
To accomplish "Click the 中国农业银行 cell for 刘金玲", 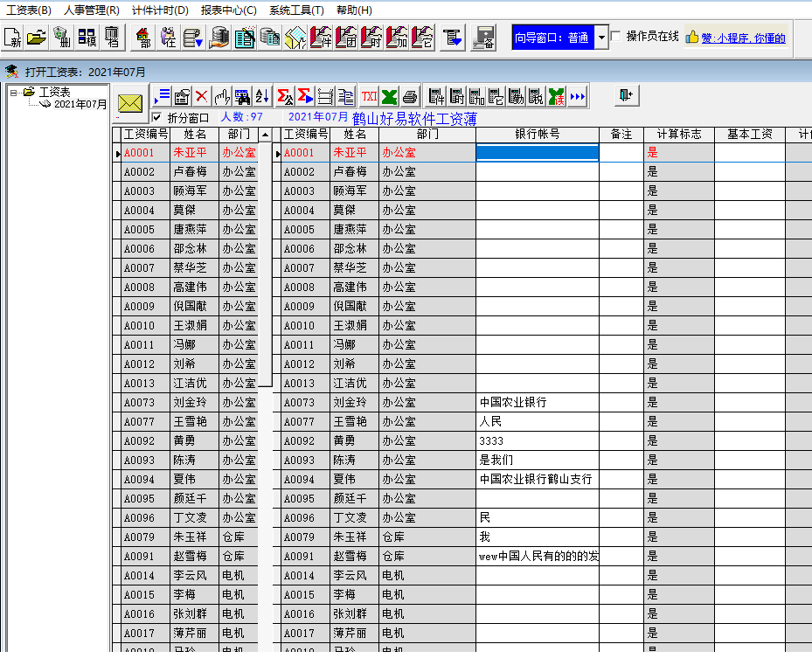I will [538, 403].
